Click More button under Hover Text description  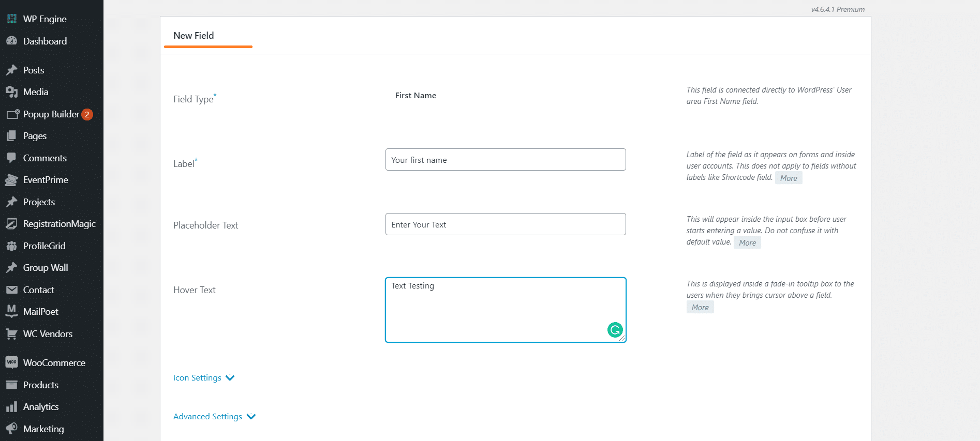(x=700, y=308)
